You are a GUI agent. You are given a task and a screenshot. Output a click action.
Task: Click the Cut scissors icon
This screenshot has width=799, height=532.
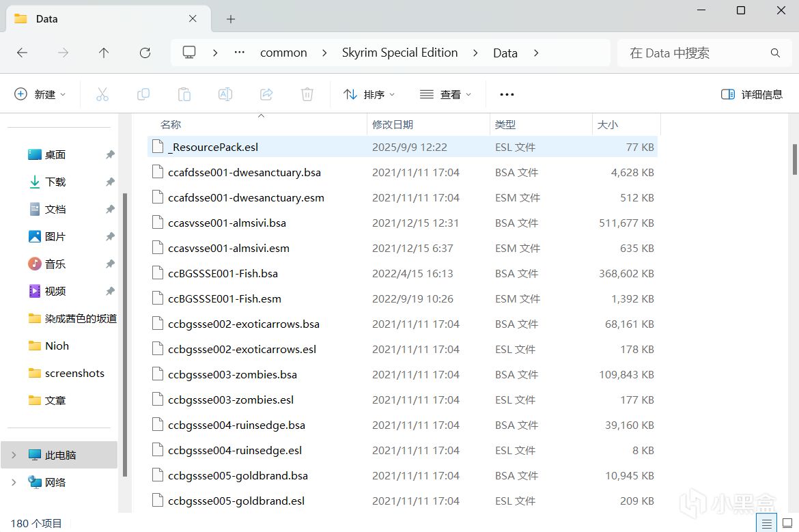pyautogui.click(x=102, y=94)
